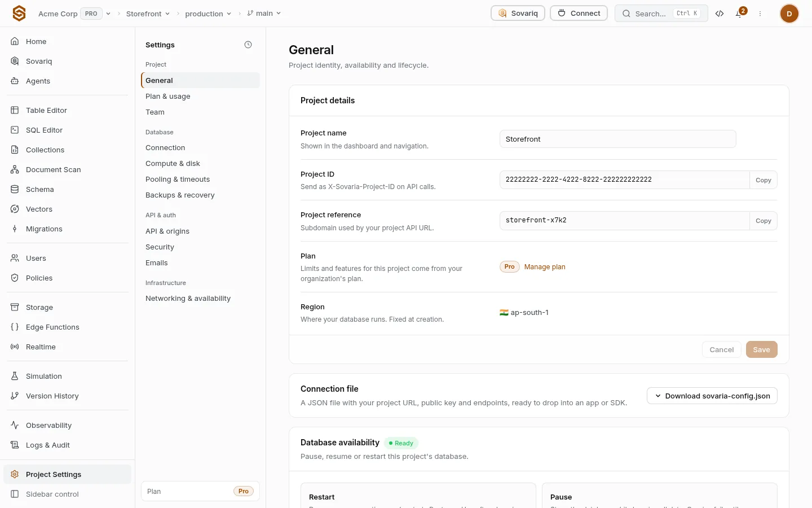Copy the Project ID
Screen dimensions: 812x508
click(x=764, y=180)
